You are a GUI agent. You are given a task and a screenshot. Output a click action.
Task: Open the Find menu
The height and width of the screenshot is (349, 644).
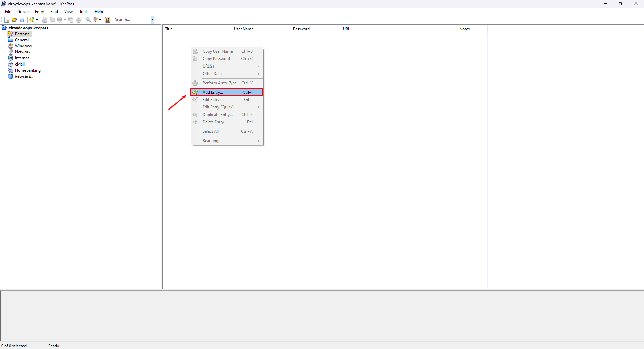(x=54, y=12)
